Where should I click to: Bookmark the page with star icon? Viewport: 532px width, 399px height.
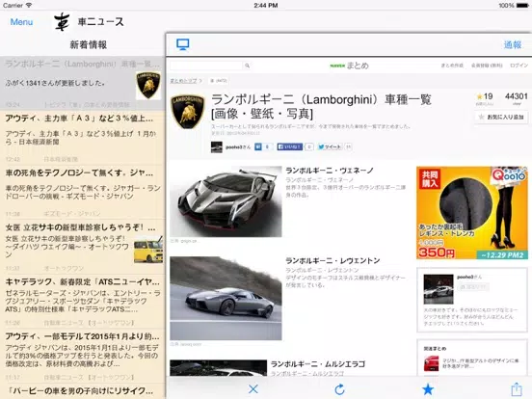(428, 389)
